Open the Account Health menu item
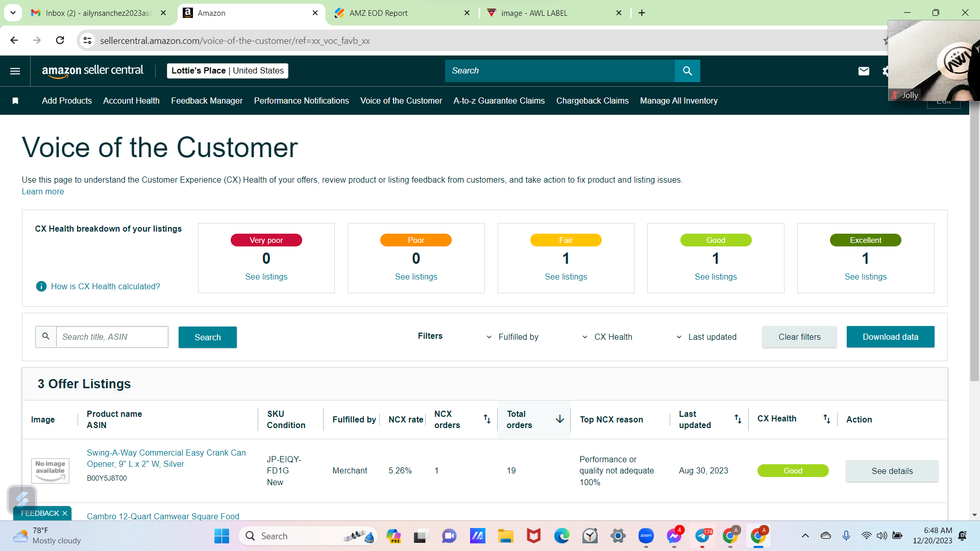This screenshot has width=980, height=551. tap(131, 101)
